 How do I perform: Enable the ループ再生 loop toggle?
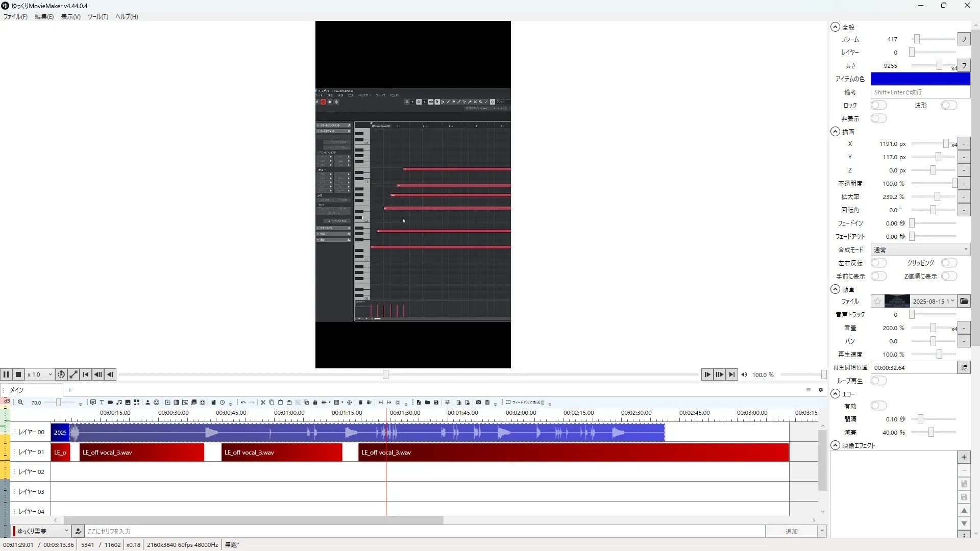[x=878, y=381]
